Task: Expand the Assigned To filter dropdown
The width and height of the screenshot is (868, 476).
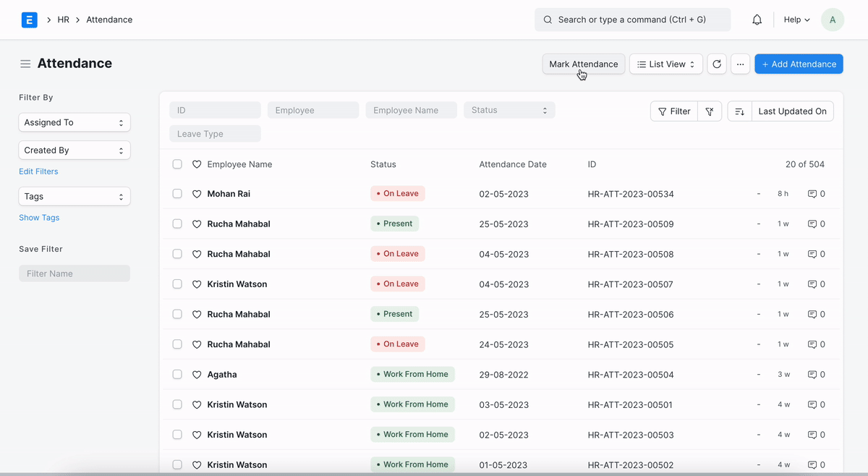Action: (x=75, y=123)
